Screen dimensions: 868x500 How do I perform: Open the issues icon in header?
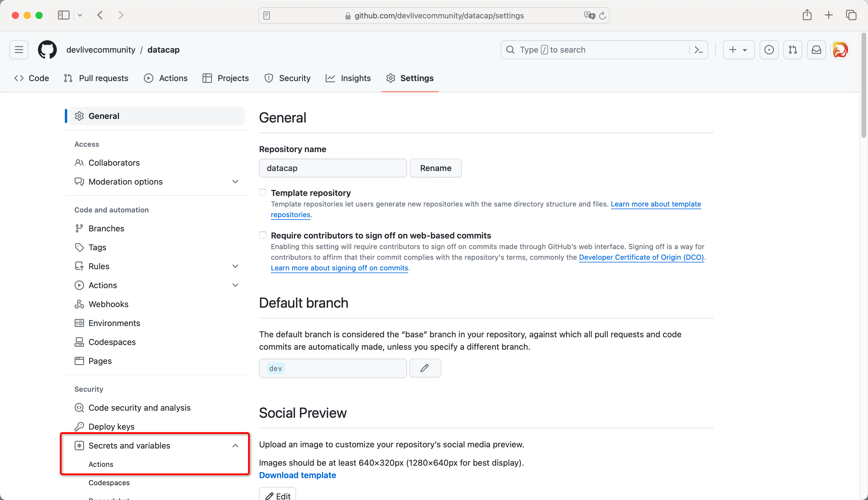(769, 50)
